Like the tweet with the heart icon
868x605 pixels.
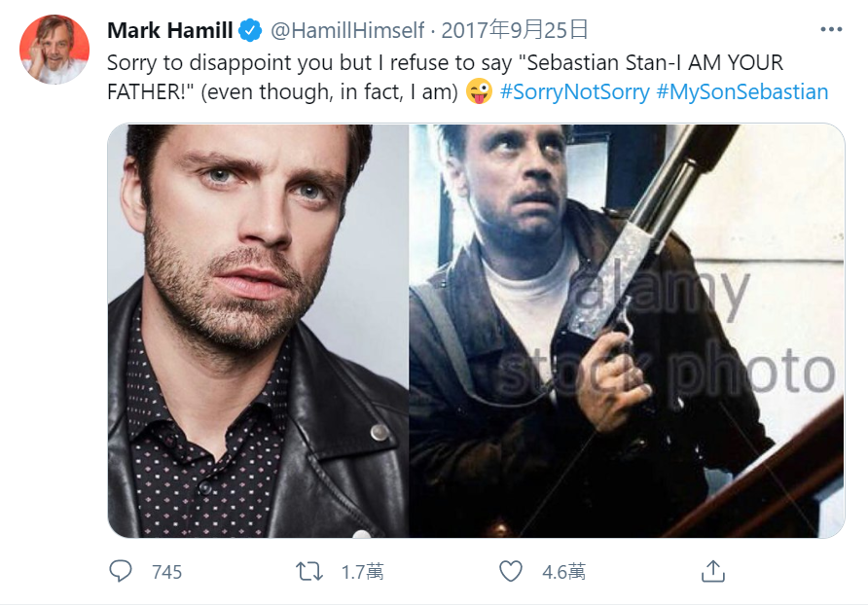click(511, 571)
